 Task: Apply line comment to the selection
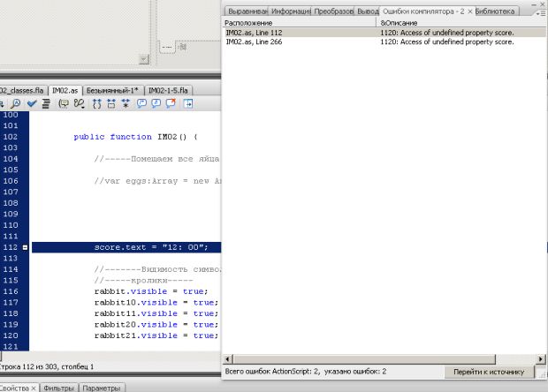click(156, 103)
